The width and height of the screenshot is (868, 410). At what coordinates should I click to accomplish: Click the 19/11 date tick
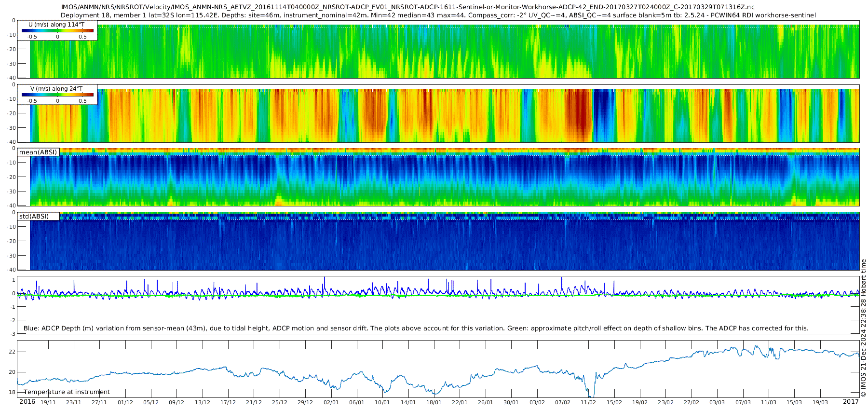point(48,402)
